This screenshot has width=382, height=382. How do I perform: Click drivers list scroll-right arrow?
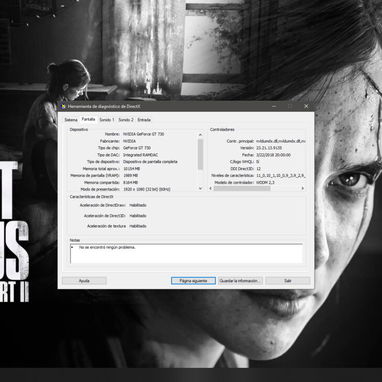click(303, 189)
